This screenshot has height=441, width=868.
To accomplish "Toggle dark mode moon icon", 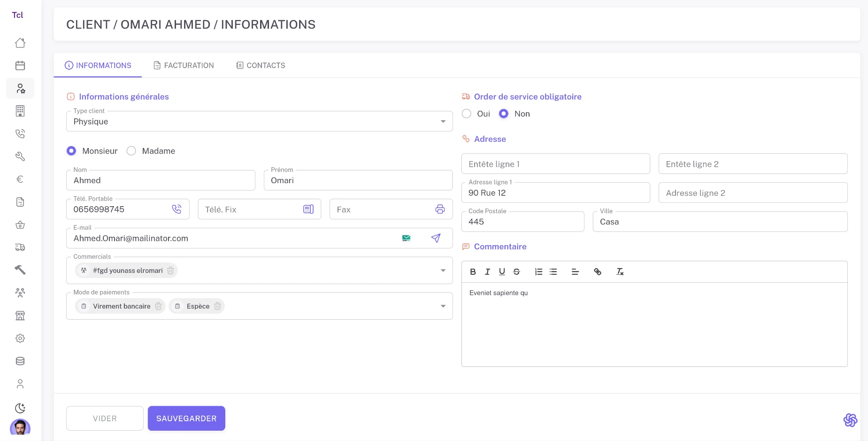I will click(x=20, y=408).
